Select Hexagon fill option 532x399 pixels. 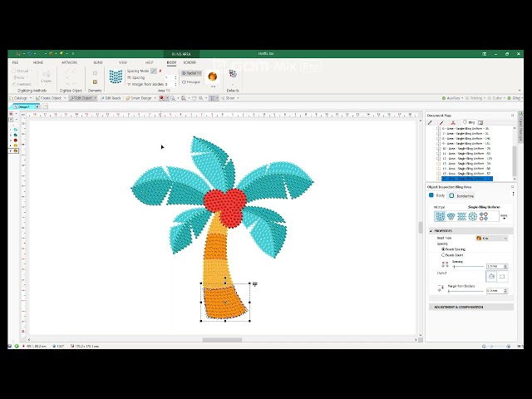pos(192,82)
